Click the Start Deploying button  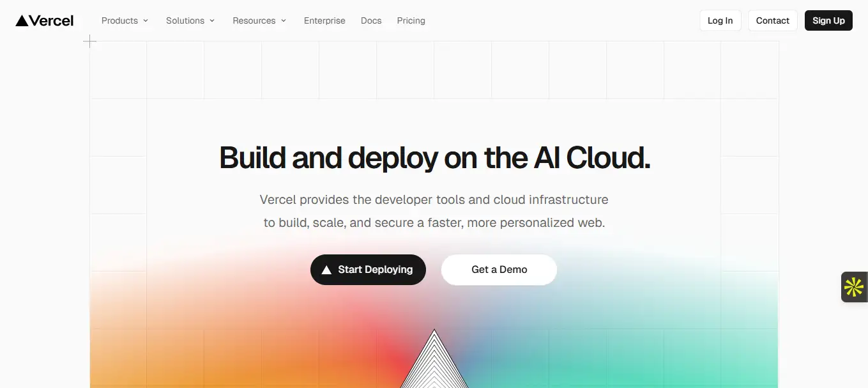(368, 270)
